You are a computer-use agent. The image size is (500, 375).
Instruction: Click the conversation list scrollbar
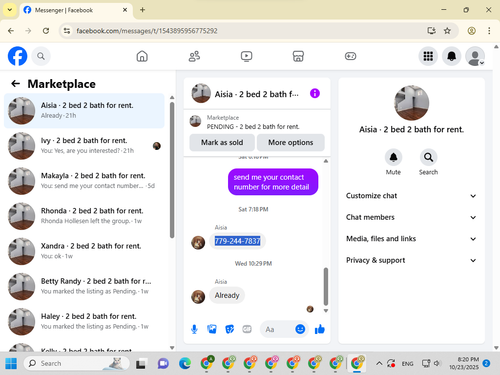(172, 170)
